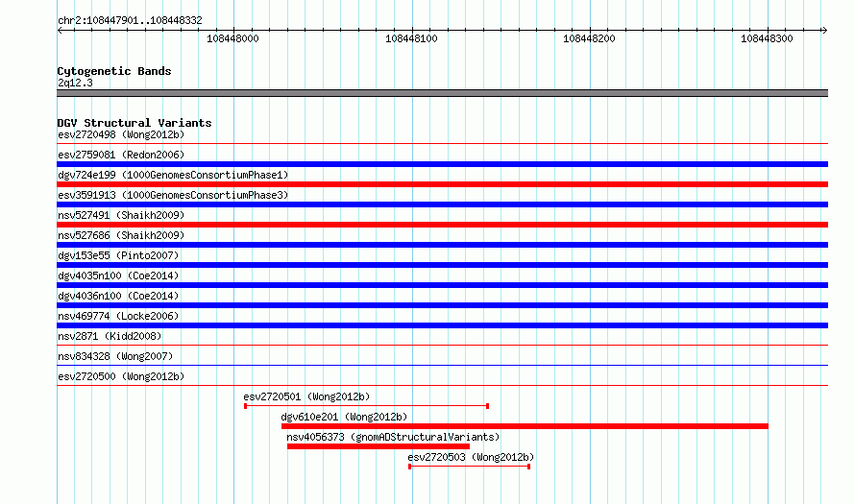Open nsv4056373 (gnomADStructuralVariants) label

pyautogui.click(x=393, y=437)
